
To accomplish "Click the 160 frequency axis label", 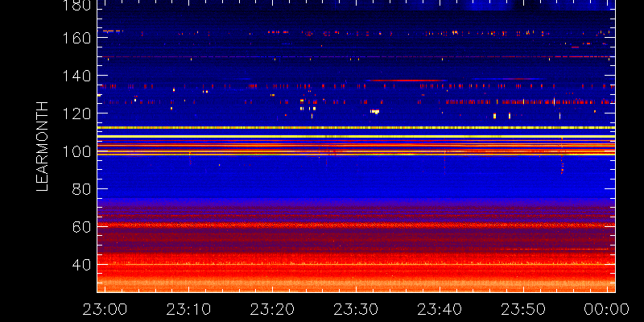I will click(x=76, y=38).
